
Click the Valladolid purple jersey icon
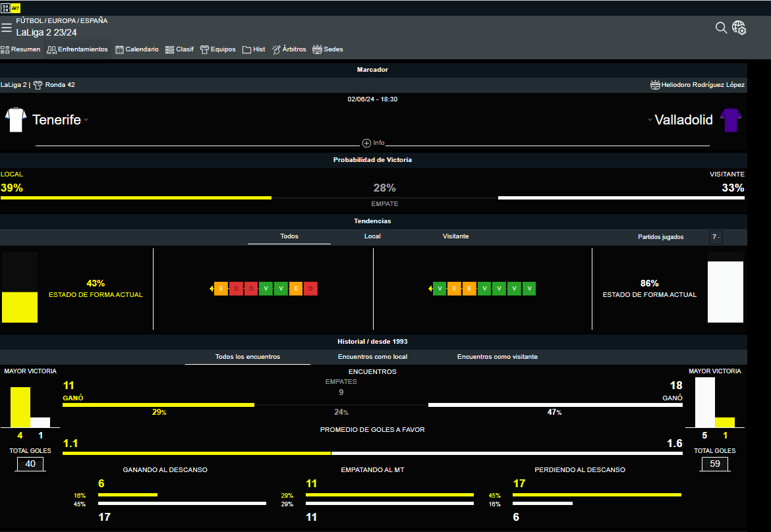(x=731, y=120)
